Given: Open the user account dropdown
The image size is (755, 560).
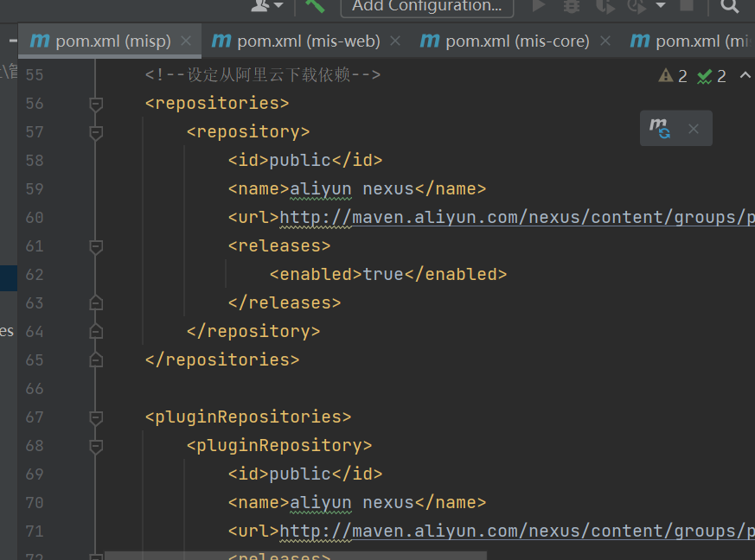Looking at the screenshot, I should tap(266, 6).
